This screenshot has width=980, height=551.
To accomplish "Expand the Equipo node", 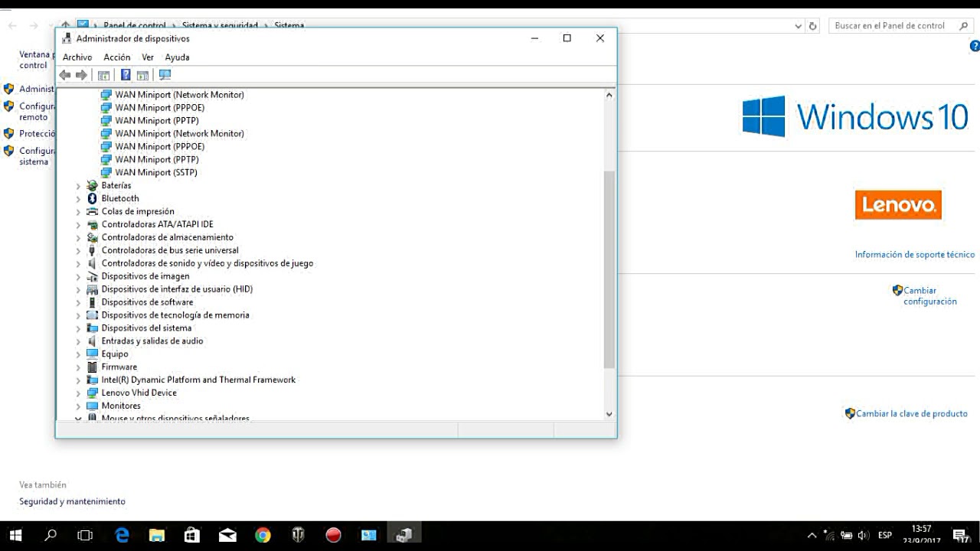I will pyautogui.click(x=78, y=354).
